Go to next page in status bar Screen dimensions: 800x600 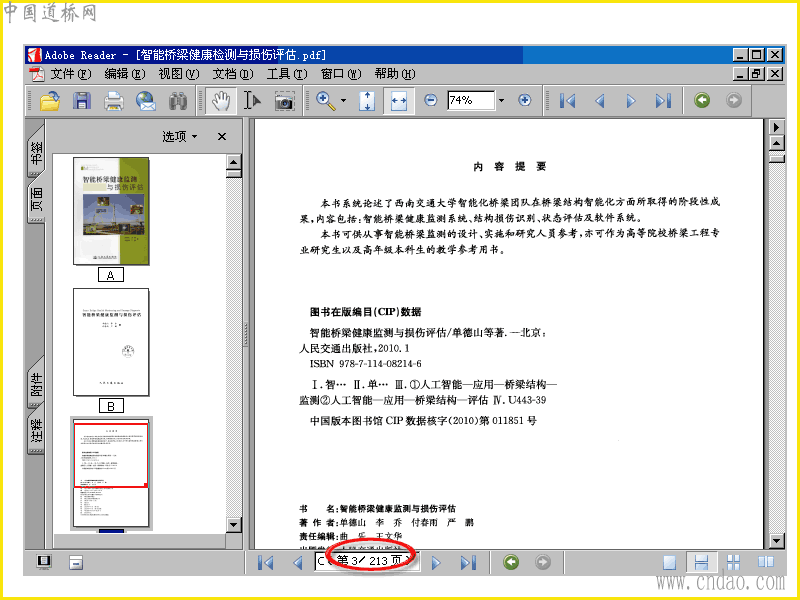pos(436,563)
